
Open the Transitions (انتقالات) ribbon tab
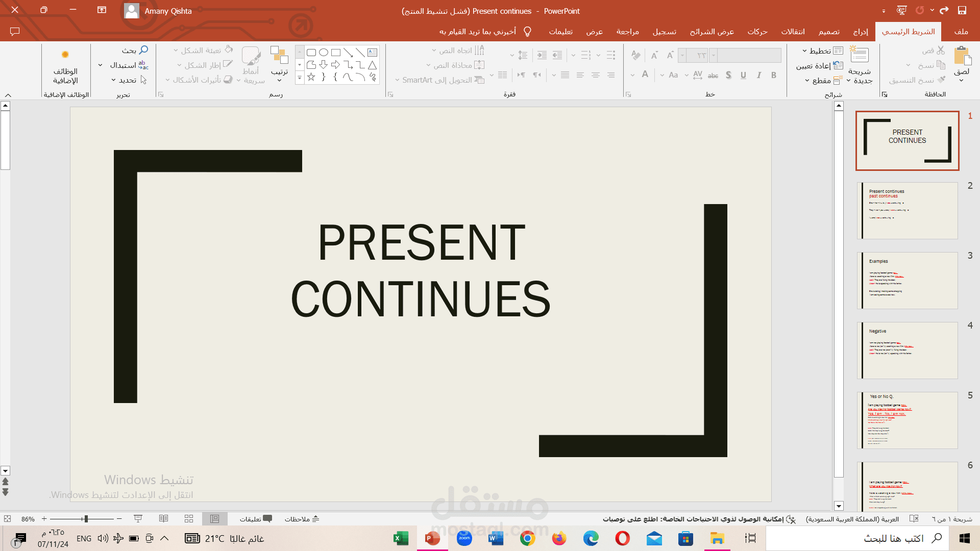(793, 32)
